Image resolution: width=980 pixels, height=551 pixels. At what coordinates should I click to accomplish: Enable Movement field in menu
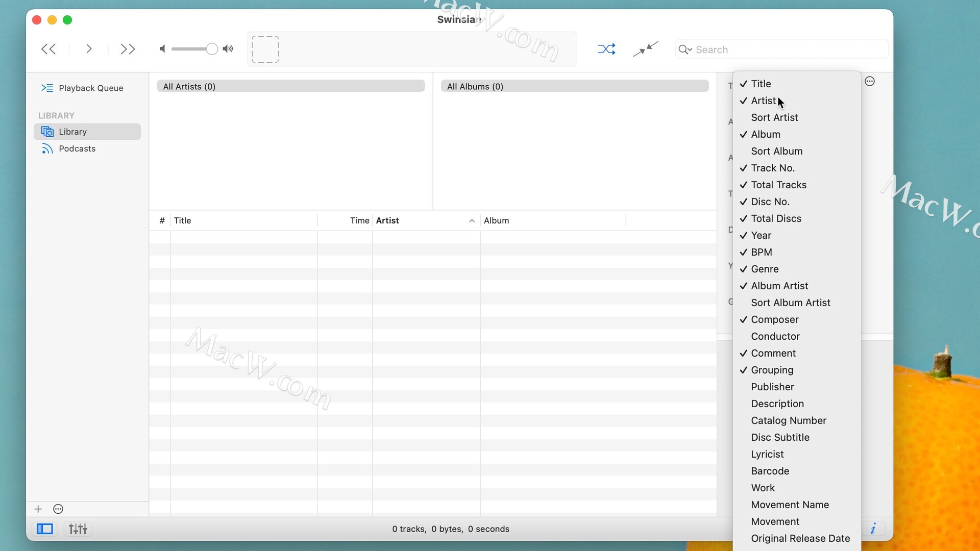[x=797, y=521]
